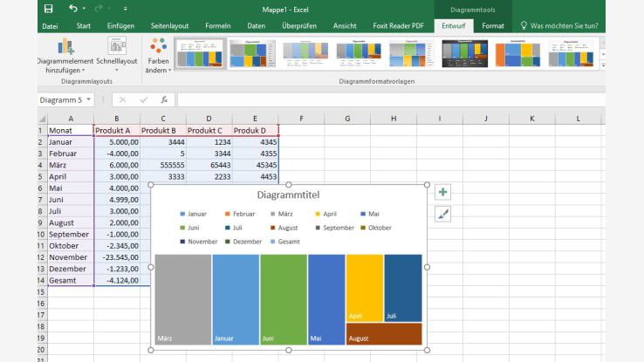644x362 pixels.
Task: Select the Diagrammtitel text in the chart
Action: click(287, 195)
